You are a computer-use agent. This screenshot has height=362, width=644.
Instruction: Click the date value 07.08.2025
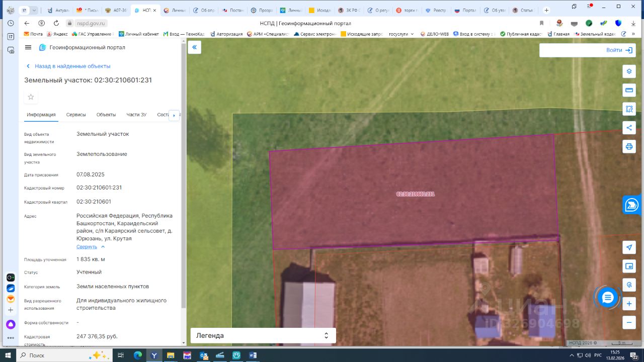(x=91, y=174)
